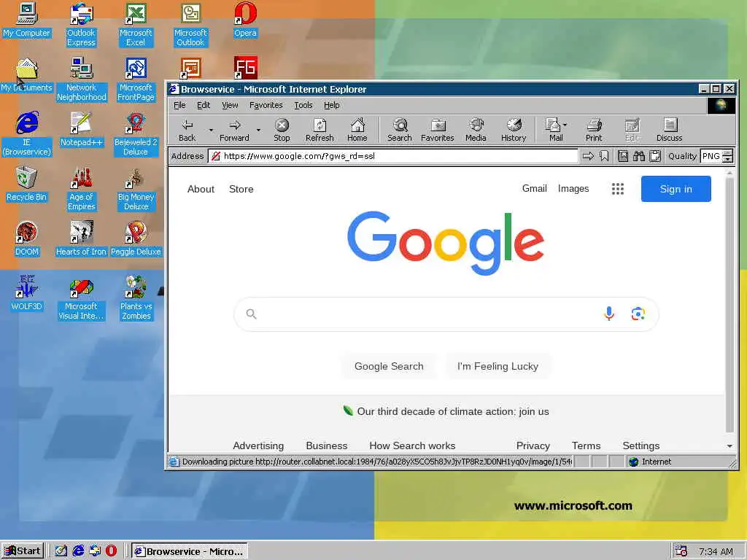This screenshot has height=560, width=747.
Task: Select Age of Empires desktop shortcut
Action: tap(82, 189)
